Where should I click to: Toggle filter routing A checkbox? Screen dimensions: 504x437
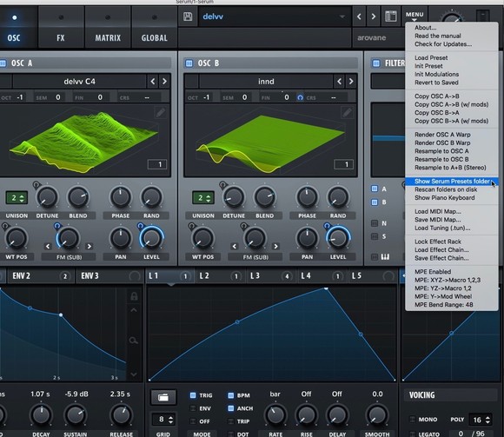pos(375,189)
